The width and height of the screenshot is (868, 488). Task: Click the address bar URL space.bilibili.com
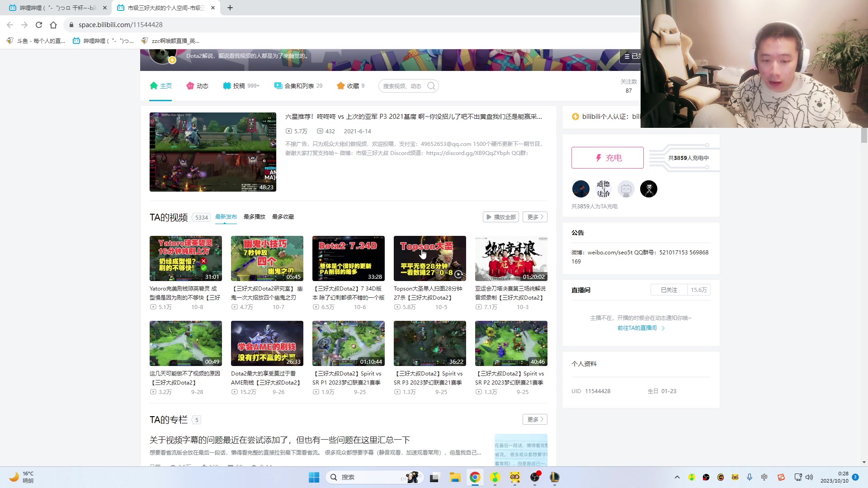[x=120, y=25]
